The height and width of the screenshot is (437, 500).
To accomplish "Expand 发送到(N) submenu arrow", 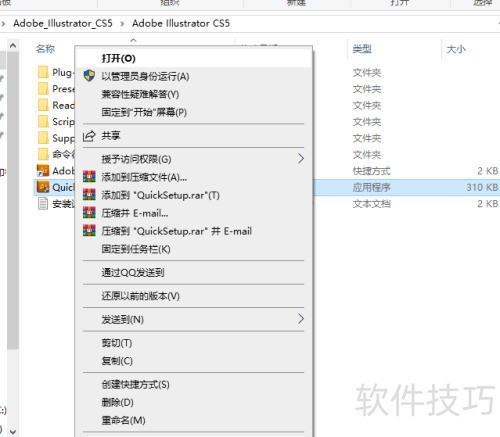I will click(301, 319).
